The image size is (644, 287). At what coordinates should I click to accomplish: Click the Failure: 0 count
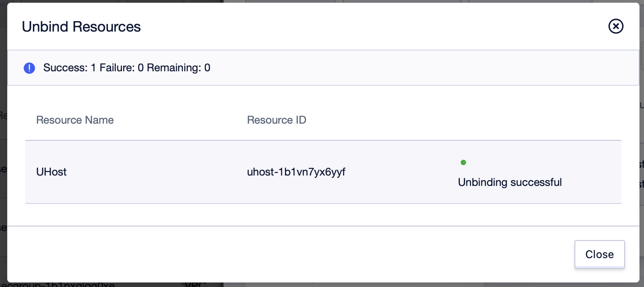pos(122,68)
